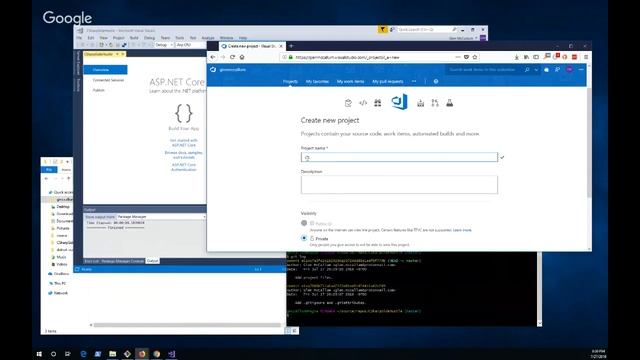The height and width of the screenshot is (360, 640).
Task: Open Task View on taskbar
Action: click(x=68, y=354)
